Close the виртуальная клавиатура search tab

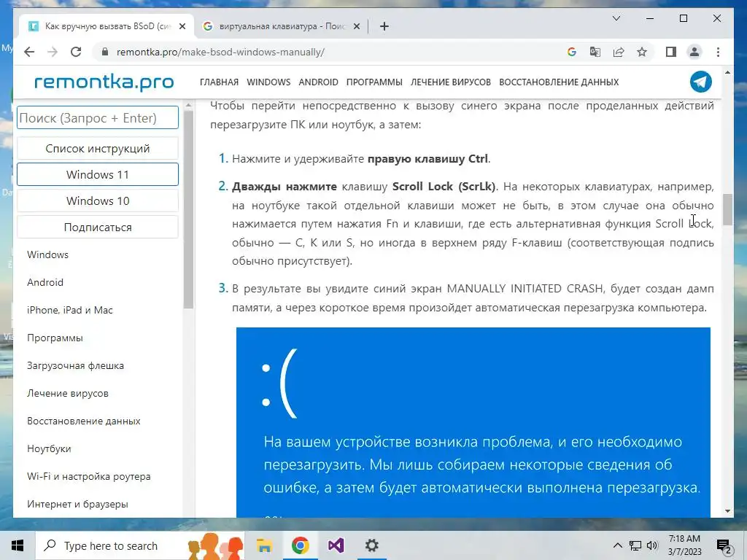(356, 26)
